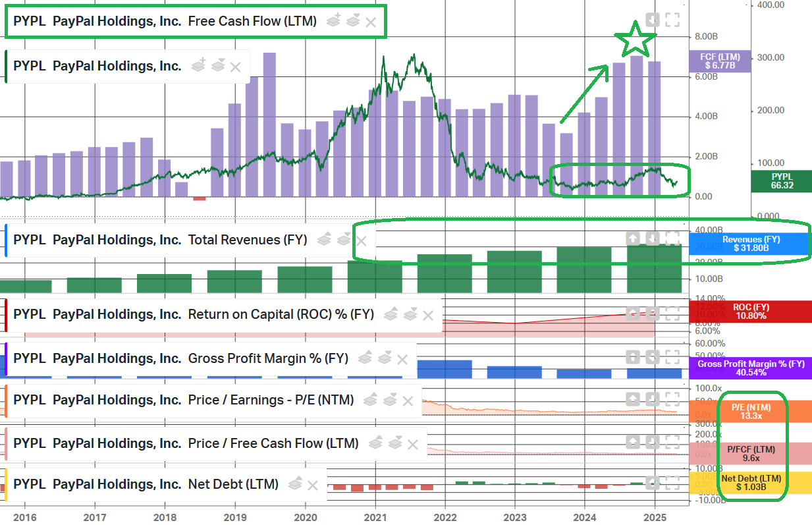Click layers-plus icon beside first legend, Free Cash Flow (LTM)
The height and width of the screenshot is (525, 812).
(335, 21)
